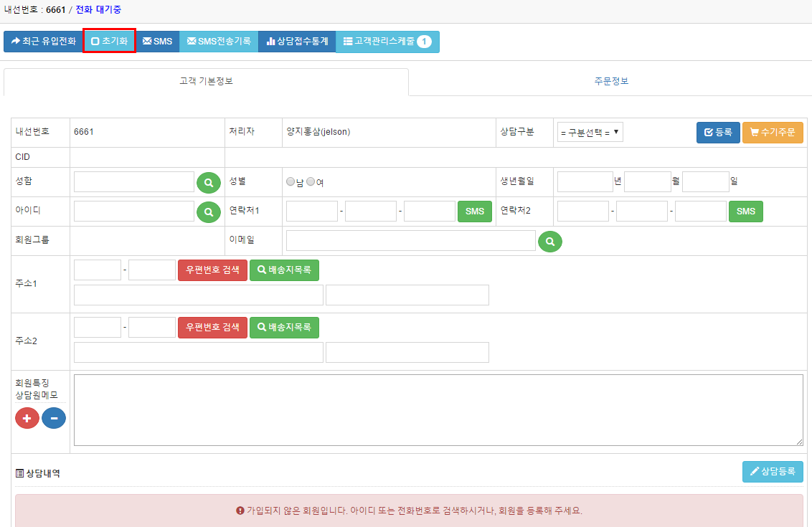This screenshot has width=812, height=527.
Task: Click into the 회원특징 상담원메모 text area
Action: coord(438,410)
